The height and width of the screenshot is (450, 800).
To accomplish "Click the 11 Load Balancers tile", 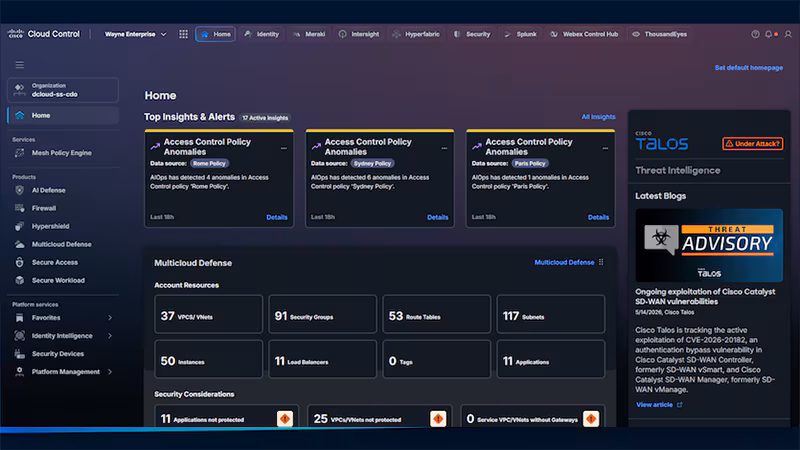I will (322, 359).
